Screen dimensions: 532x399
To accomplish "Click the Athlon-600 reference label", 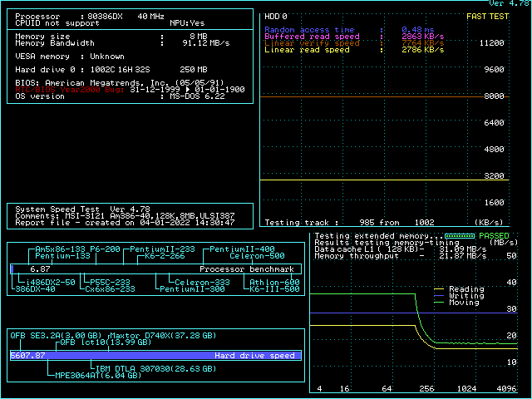I will coord(274,283).
